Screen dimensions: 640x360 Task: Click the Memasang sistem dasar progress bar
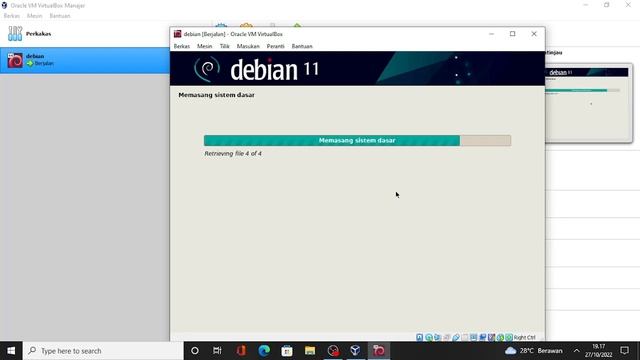pos(357,140)
